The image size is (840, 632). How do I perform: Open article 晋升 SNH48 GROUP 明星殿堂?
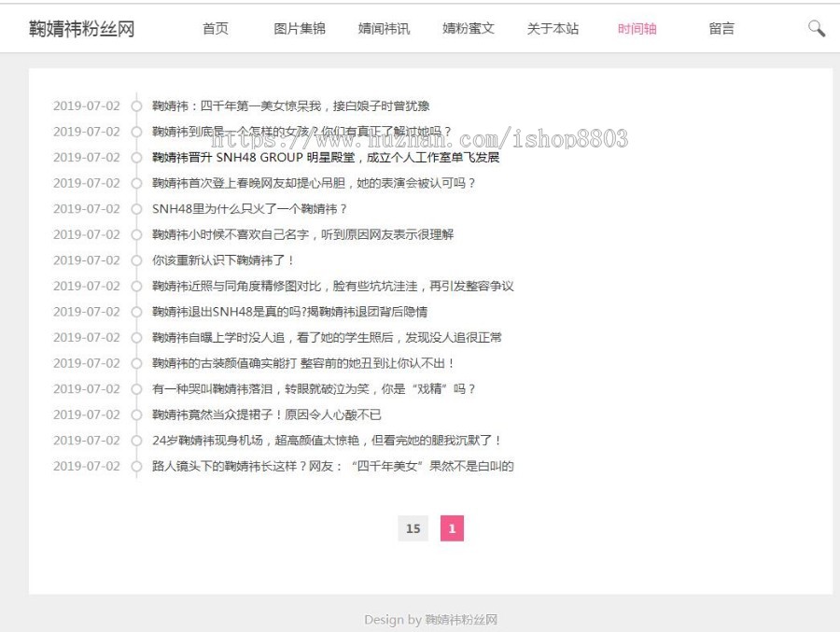326,158
